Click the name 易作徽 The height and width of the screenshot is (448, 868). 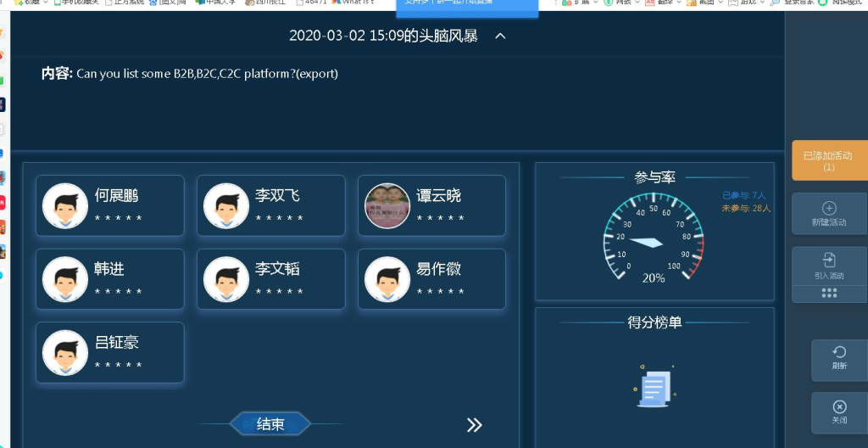click(x=438, y=270)
